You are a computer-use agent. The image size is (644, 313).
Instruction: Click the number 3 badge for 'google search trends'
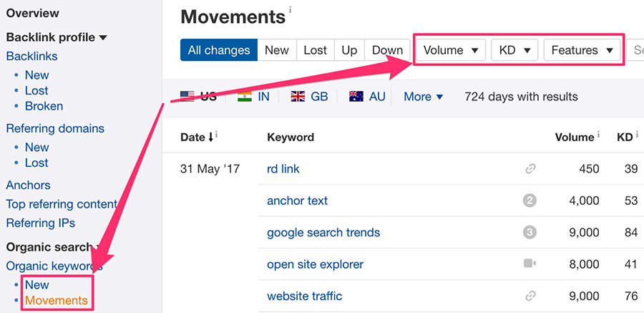click(x=530, y=232)
